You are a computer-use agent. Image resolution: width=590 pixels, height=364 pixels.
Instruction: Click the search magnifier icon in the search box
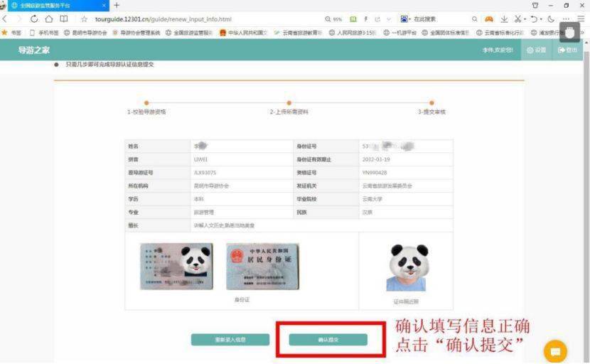tap(474, 18)
